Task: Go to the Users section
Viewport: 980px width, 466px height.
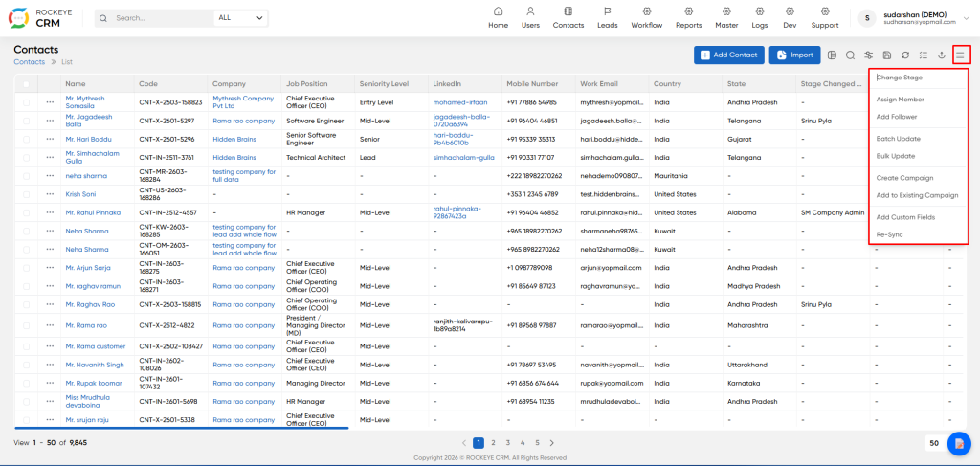Action: (x=530, y=17)
